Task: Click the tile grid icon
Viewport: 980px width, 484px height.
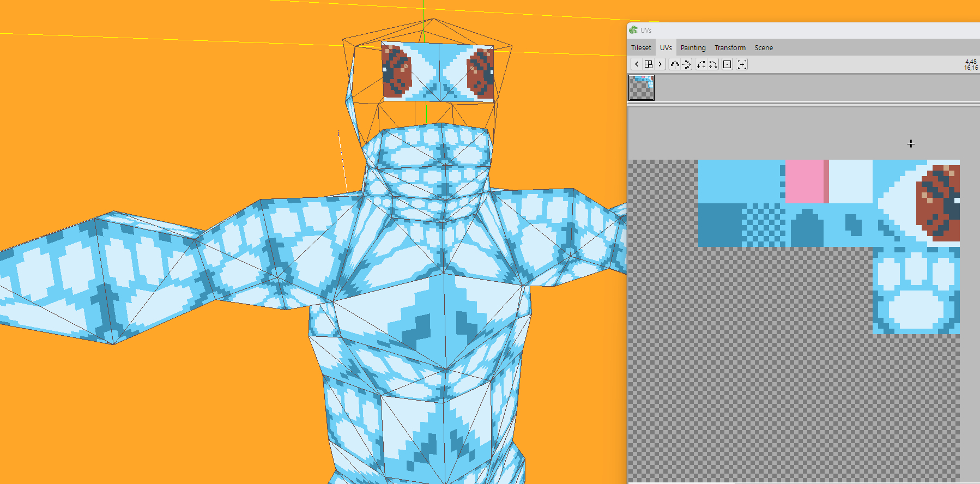Action: click(x=648, y=64)
